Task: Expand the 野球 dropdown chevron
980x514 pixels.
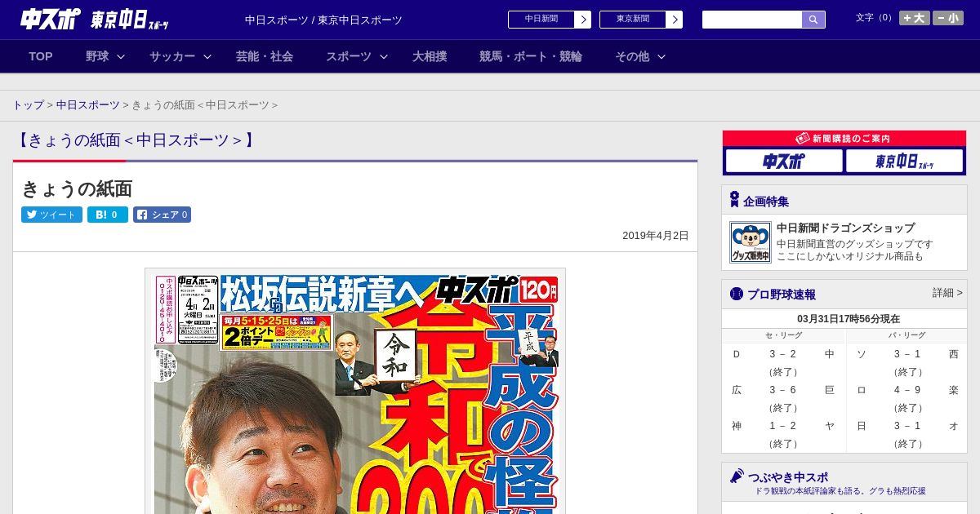Action: pyautogui.click(x=121, y=56)
